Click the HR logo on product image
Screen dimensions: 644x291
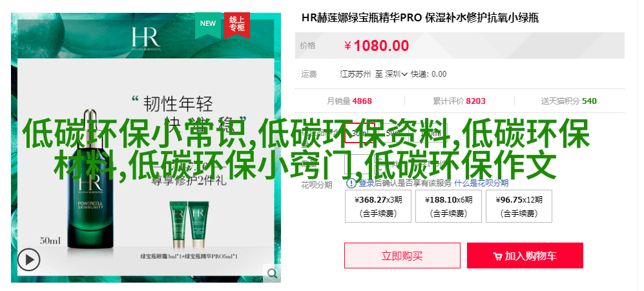[146, 39]
